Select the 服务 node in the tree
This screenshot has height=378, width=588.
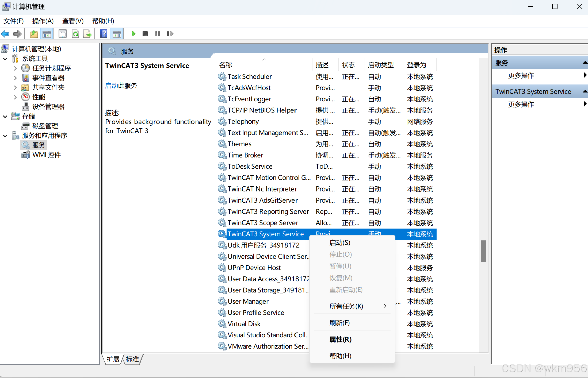tap(39, 145)
